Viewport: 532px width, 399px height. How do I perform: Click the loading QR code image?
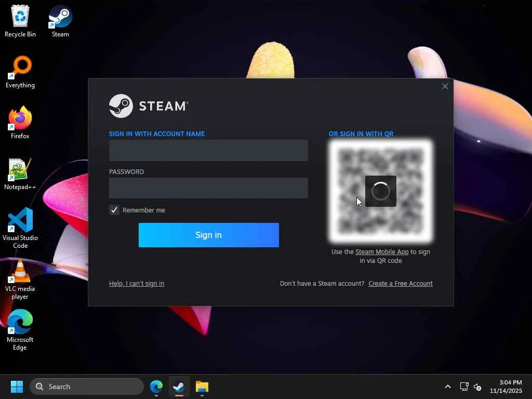pyautogui.click(x=381, y=191)
